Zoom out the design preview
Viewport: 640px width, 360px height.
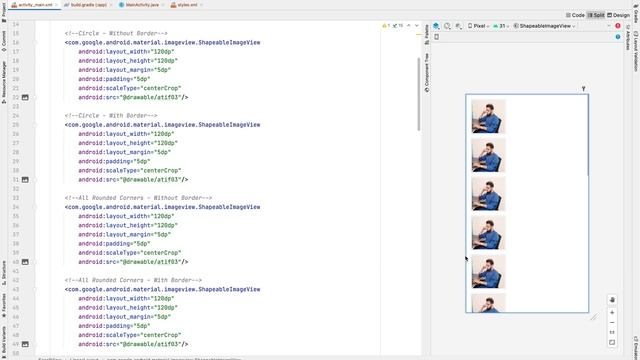tap(612, 322)
